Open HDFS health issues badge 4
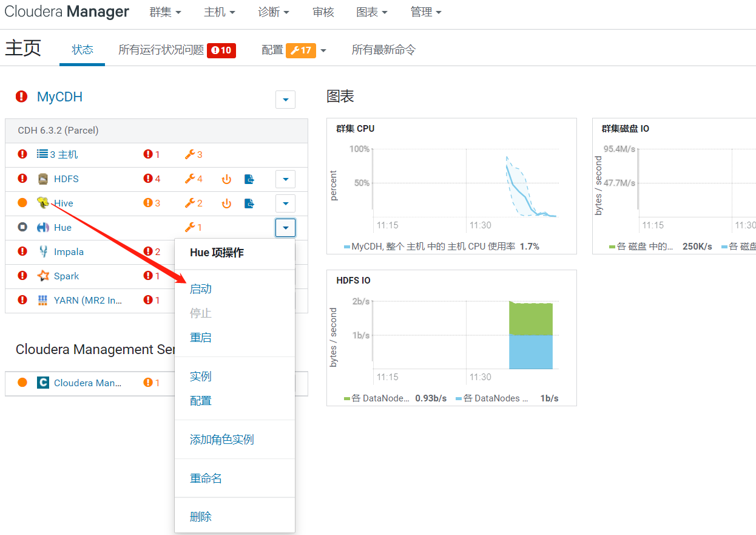The width and height of the screenshot is (756, 535). point(152,179)
